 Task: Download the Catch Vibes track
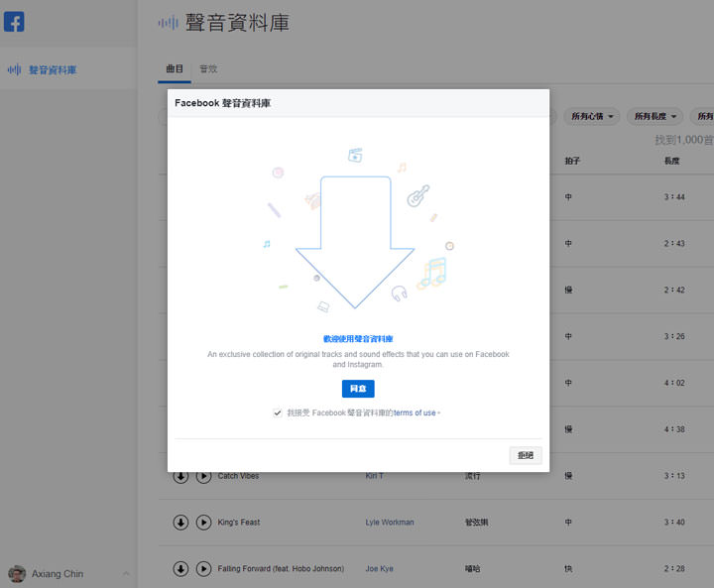[x=180, y=476]
